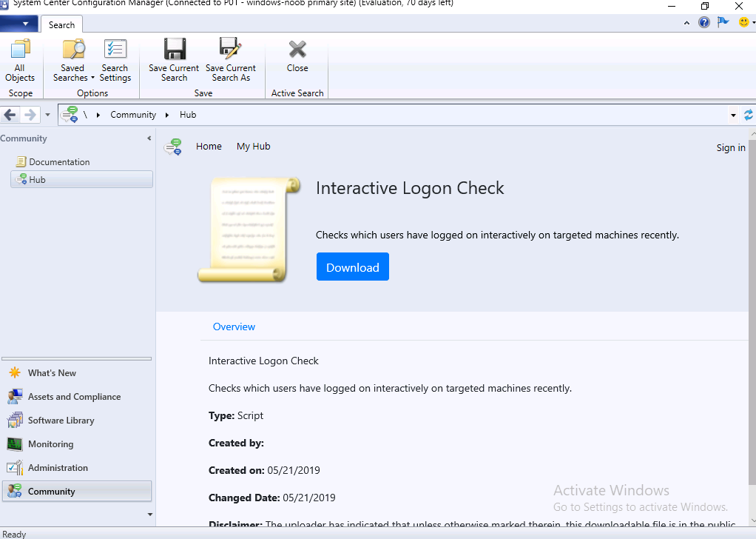Click the notifications flag icon

click(723, 22)
